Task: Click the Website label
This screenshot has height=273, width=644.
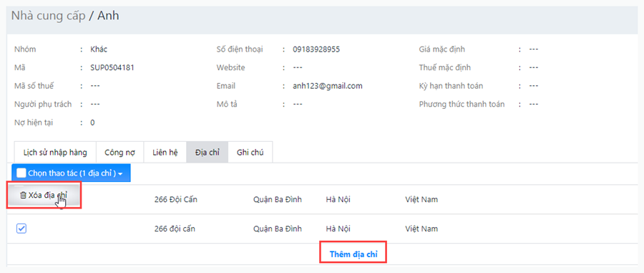Action: (x=231, y=68)
